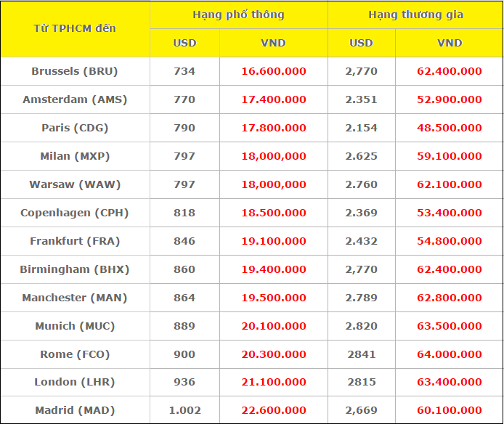Select the Munich (MUC) destination name

point(75,326)
